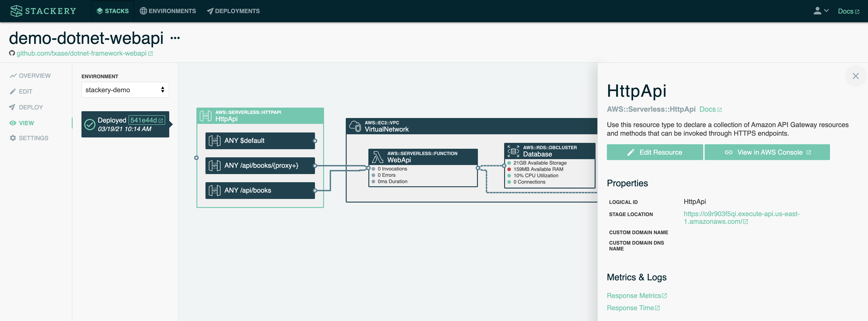
Task: Open the Stacks tab
Action: [112, 11]
